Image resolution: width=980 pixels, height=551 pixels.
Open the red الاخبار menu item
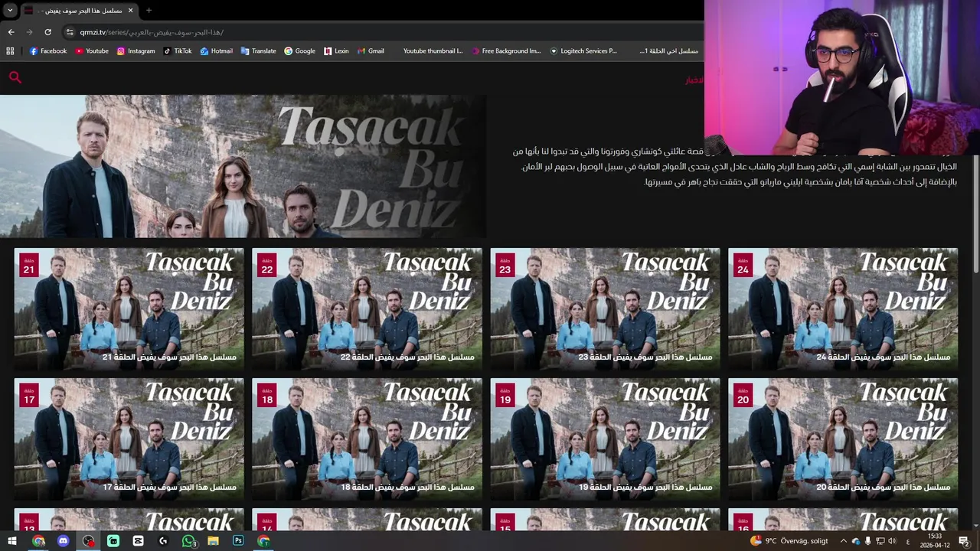point(694,80)
